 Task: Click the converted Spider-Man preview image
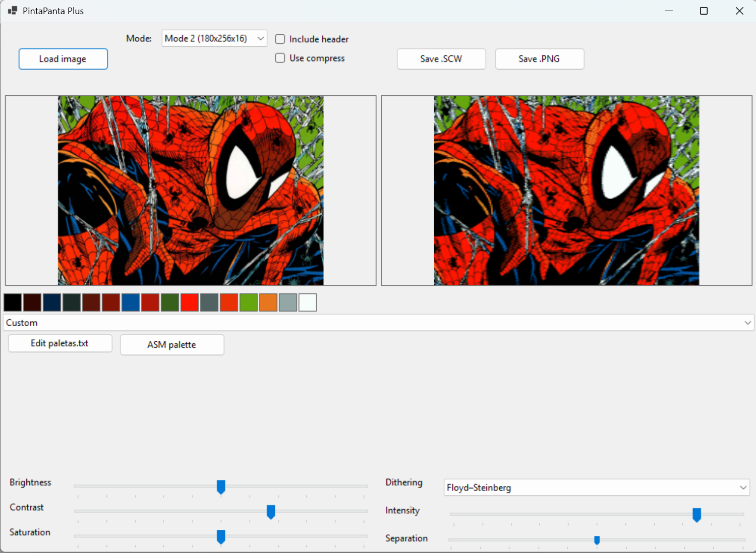click(x=566, y=191)
